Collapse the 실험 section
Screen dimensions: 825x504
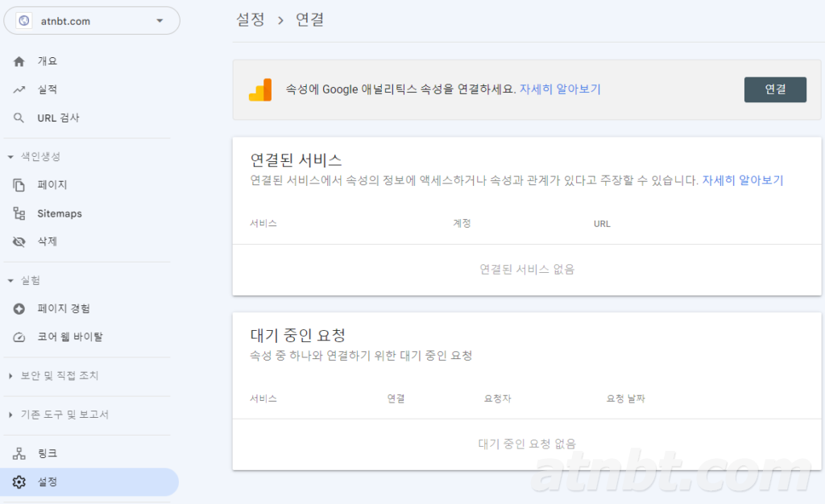24,280
